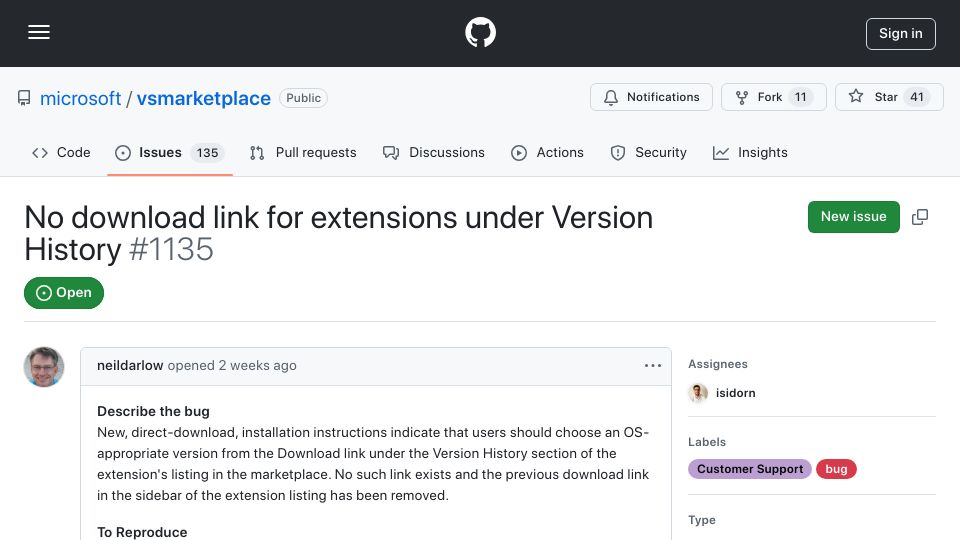Click the Public visibility badge
This screenshot has height=540, width=960.
pos(303,98)
